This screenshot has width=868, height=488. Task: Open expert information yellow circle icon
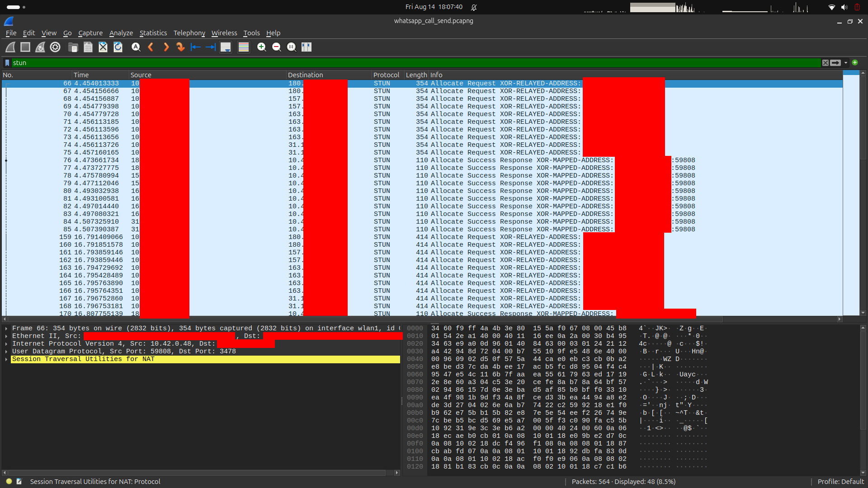[9, 482]
